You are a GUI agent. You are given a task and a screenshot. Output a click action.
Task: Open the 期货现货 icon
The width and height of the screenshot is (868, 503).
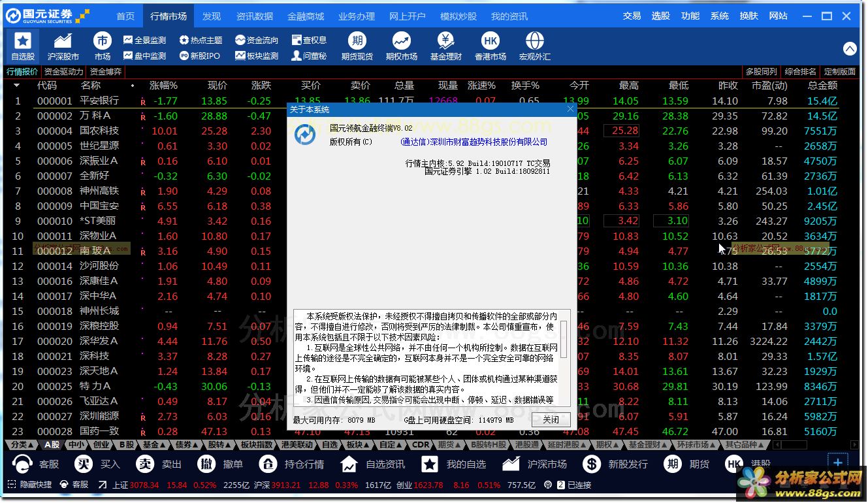click(357, 46)
